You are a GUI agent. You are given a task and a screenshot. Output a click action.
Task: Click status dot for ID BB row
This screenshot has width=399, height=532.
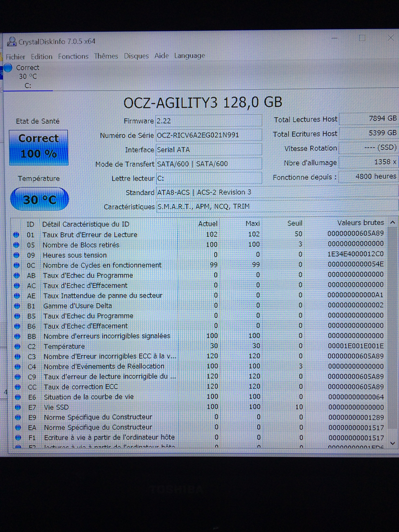pos(17,336)
